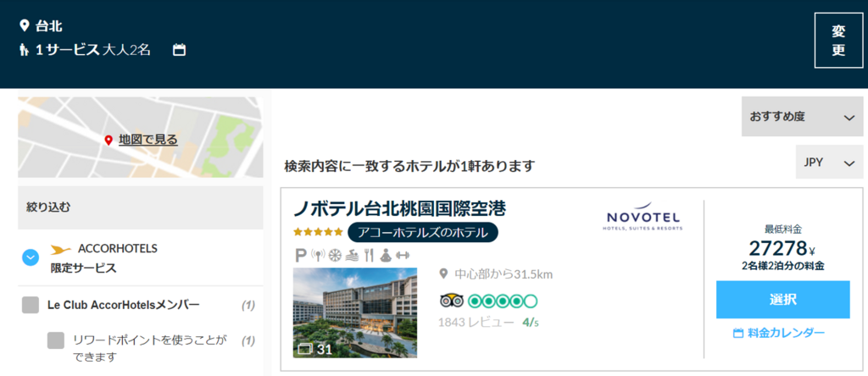Click the アコーホテルズのホテル badge

point(423,232)
